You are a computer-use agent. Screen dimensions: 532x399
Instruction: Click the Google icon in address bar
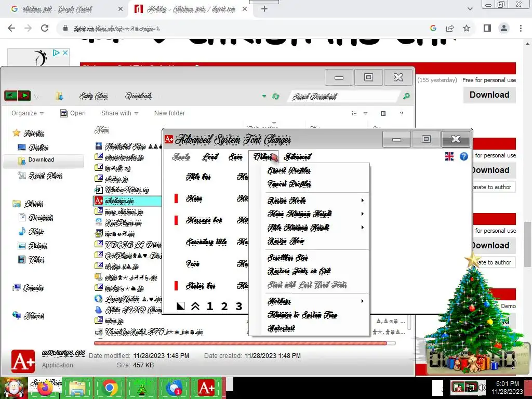click(x=433, y=28)
